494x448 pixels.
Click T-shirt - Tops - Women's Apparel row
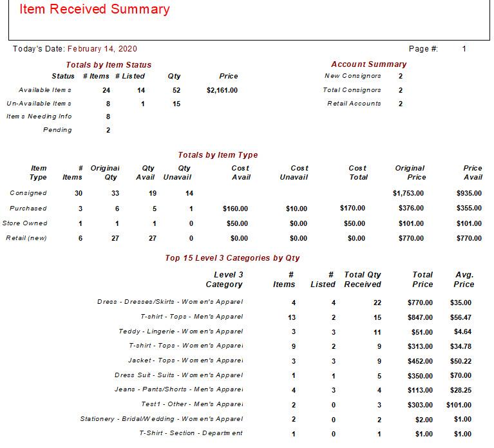pos(300,346)
